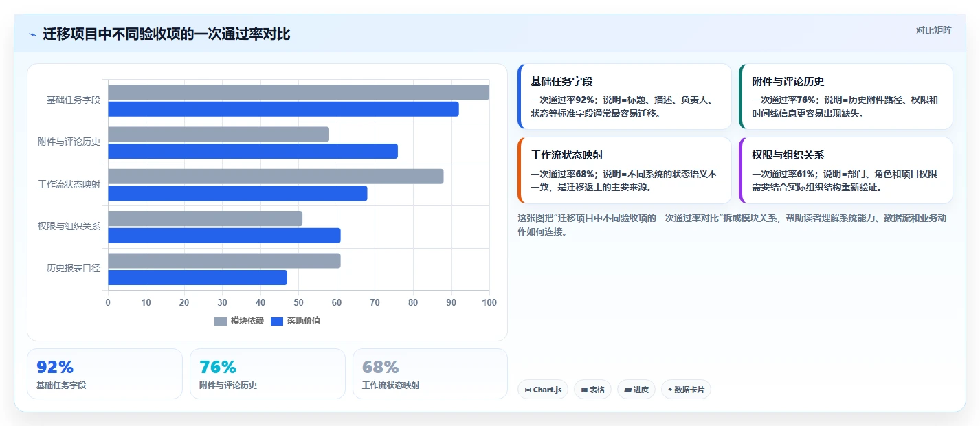
Task: Click the blue bar for 权限与组织关系
Action: (224, 236)
